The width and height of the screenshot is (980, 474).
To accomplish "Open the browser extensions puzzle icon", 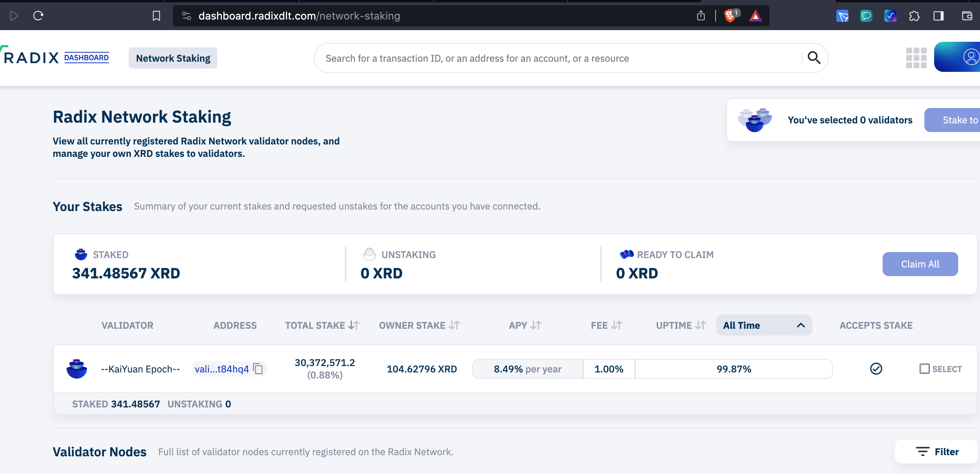I will tap(914, 15).
